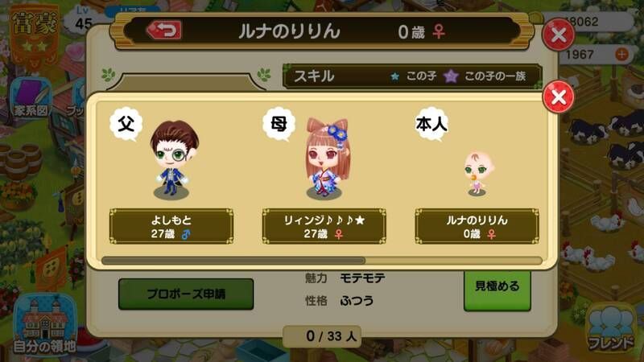Click the ルナのりりん 0歳 name plate

(477, 226)
